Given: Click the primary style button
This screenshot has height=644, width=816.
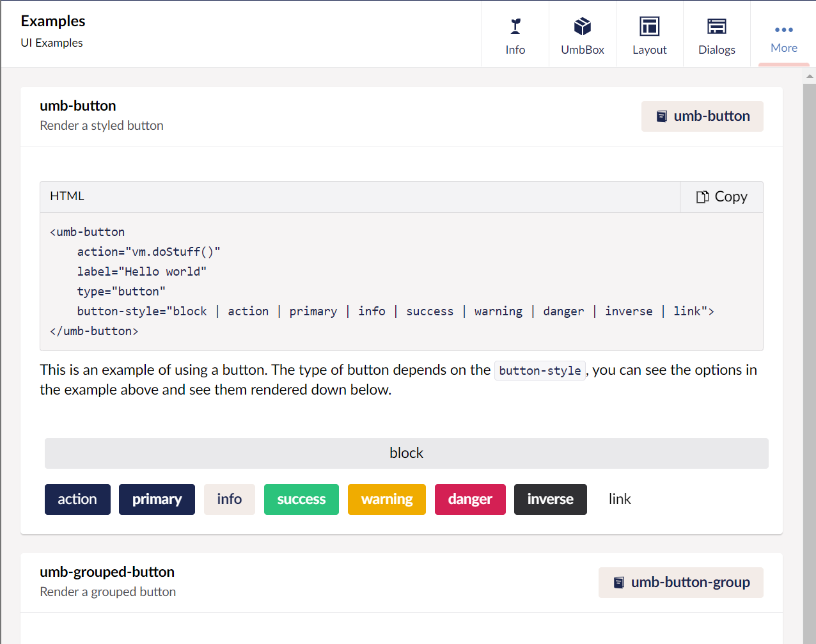Looking at the screenshot, I should [x=157, y=499].
